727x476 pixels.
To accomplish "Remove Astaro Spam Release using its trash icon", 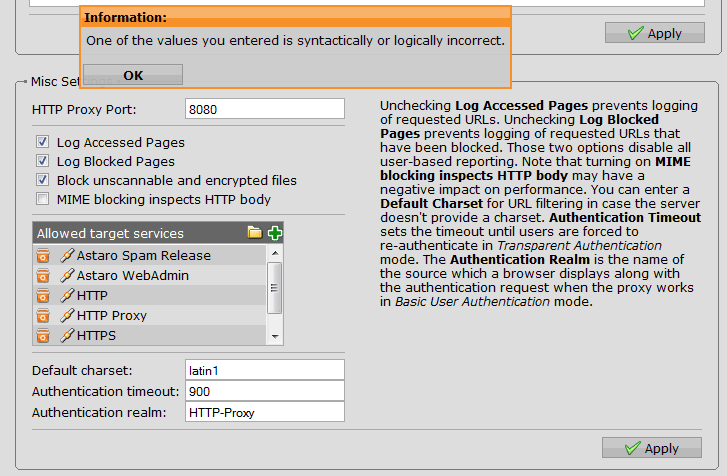I will (43, 255).
